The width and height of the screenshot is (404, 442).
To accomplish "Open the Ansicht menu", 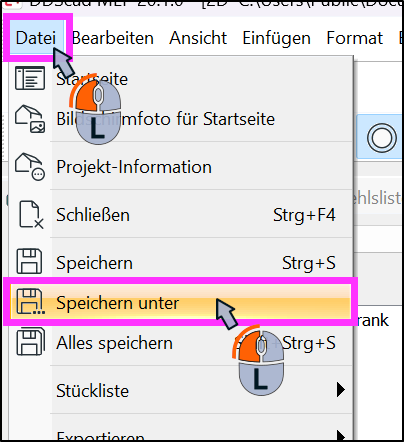I will [x=198, y=38].
